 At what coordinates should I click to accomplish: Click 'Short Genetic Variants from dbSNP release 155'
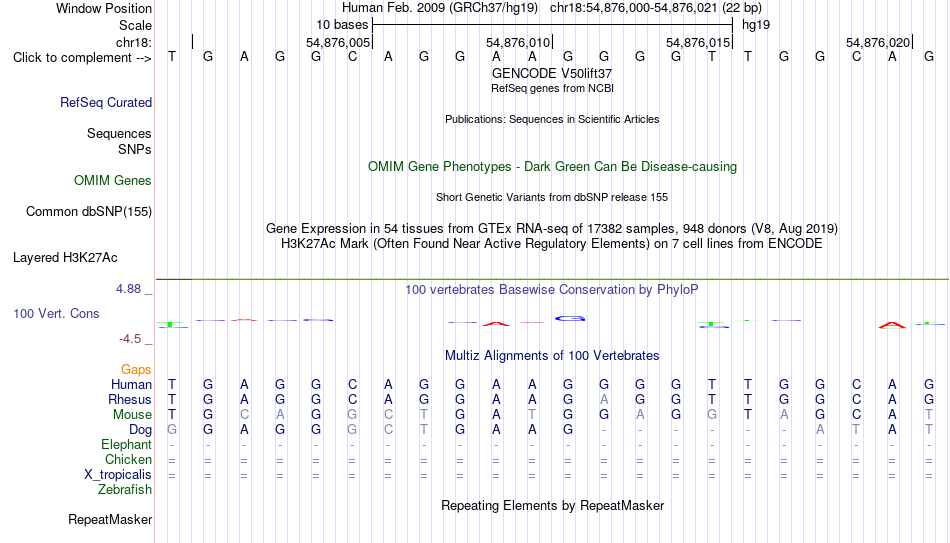552,198
